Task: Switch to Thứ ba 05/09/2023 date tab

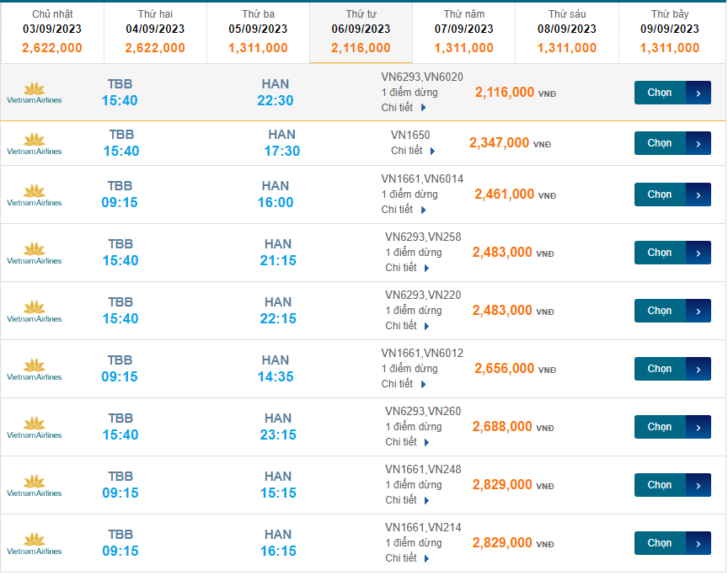Action: [x=258, y=32]
